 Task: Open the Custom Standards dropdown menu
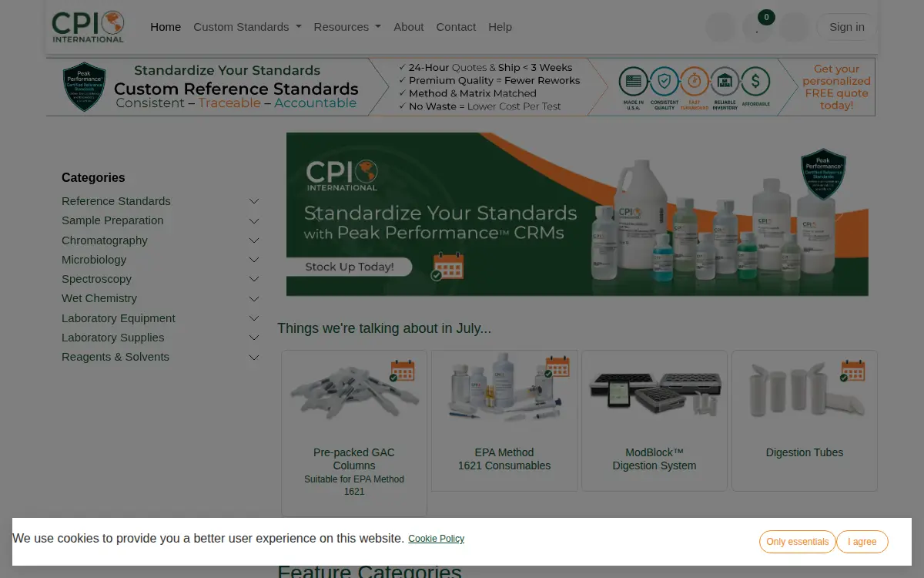[x=247, y=27]
